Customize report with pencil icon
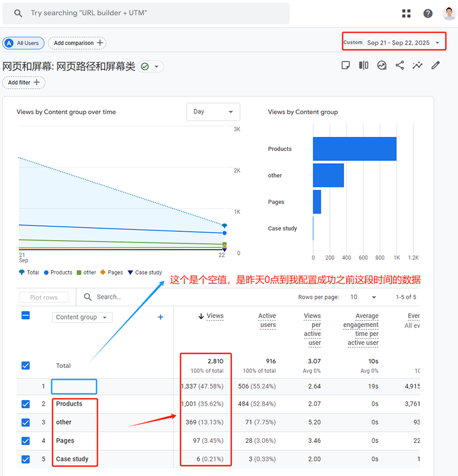458x476 pixels. (x=436, y=65)
